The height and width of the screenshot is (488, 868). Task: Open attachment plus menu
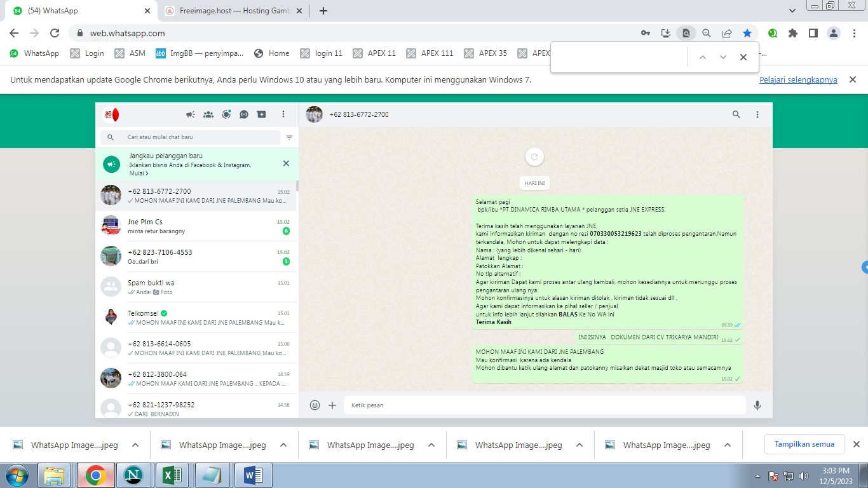(x=332, y=405)
